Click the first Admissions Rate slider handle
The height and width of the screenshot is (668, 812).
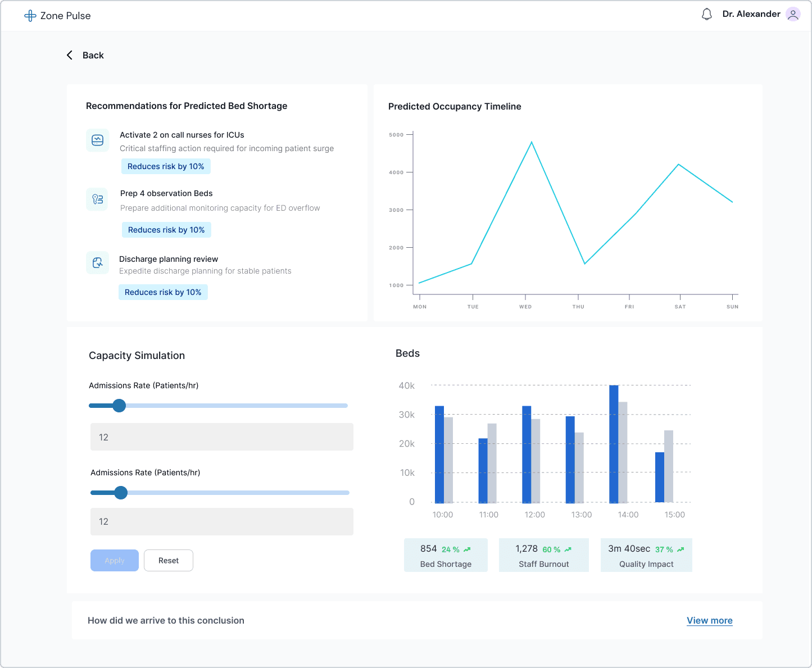point(119,406)
